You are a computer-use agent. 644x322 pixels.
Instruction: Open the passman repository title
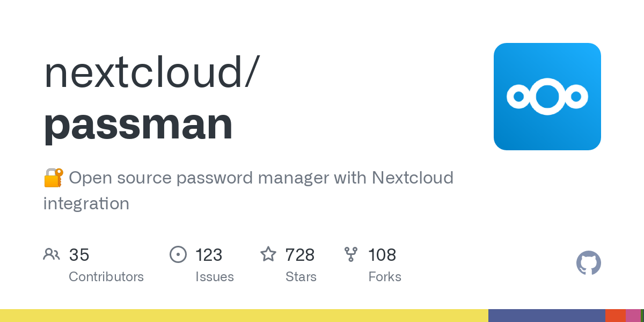click(x=138, y=123)
